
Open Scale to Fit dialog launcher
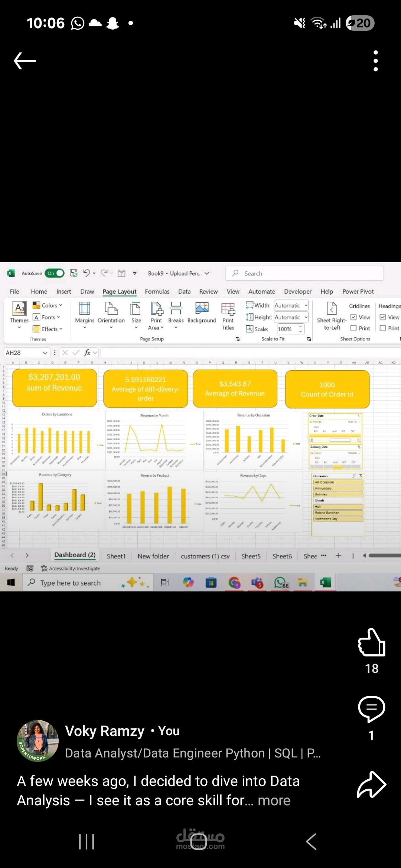[309, 339]
